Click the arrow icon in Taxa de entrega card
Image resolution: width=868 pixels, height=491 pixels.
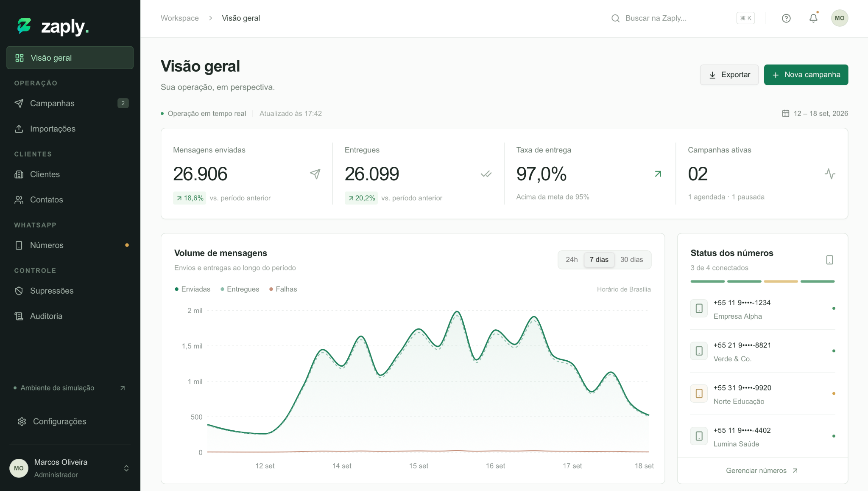[658, 174]
